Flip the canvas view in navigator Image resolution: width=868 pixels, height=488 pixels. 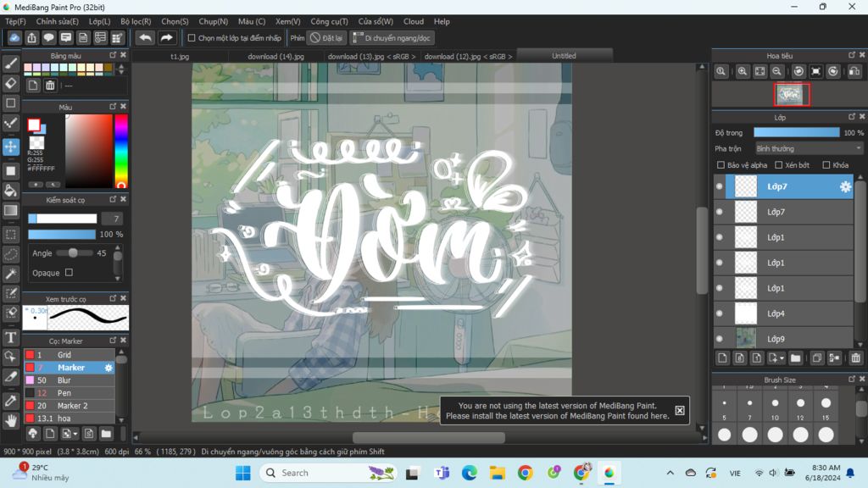pos(854,71)
